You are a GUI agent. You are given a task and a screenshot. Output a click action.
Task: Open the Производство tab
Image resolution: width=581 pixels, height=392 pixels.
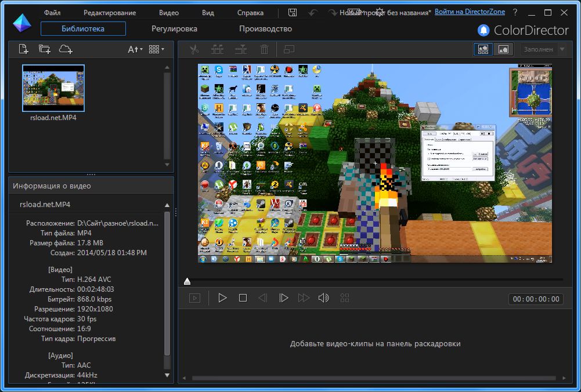pos(265,28)
